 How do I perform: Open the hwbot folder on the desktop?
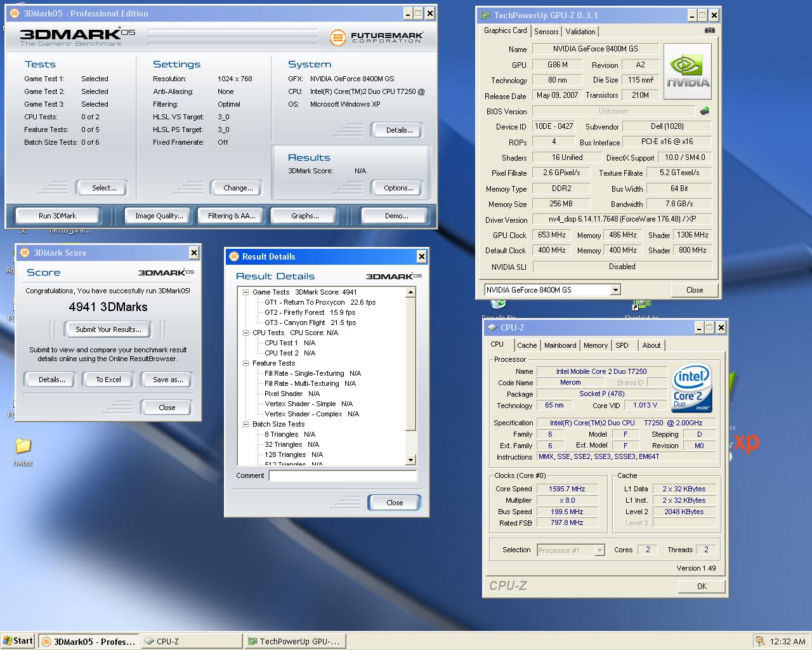click(x=23, y=452)
